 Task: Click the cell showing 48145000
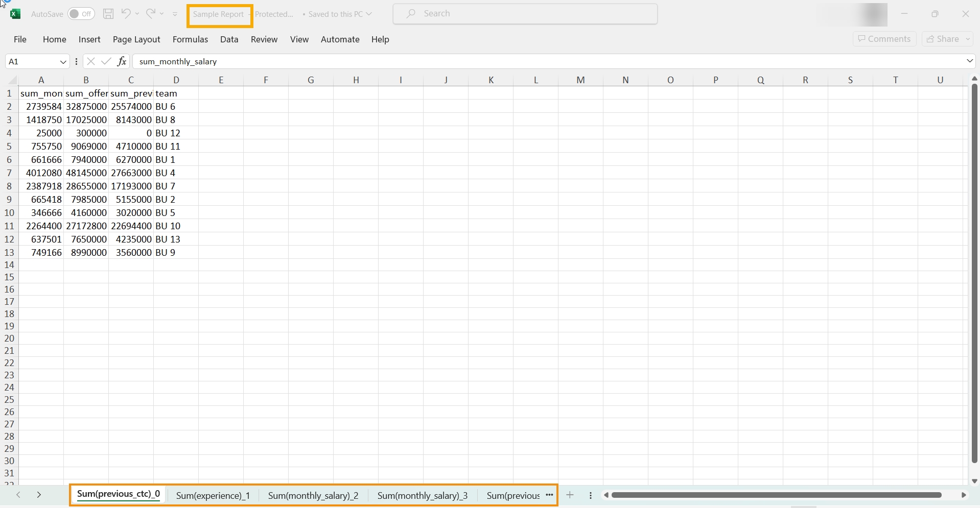coord(86,173)
